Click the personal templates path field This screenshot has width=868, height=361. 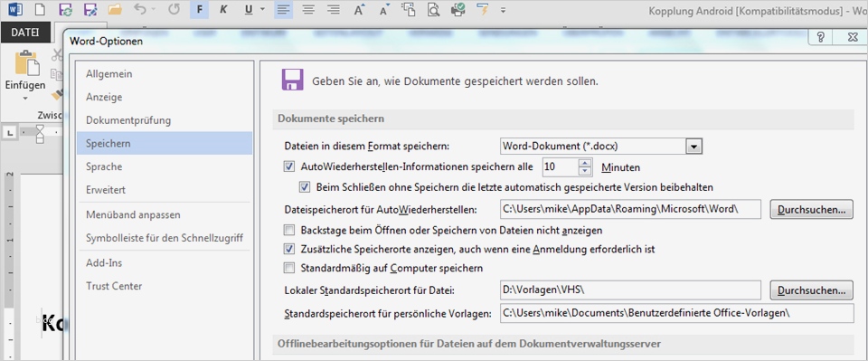click(x=676, y=313)
